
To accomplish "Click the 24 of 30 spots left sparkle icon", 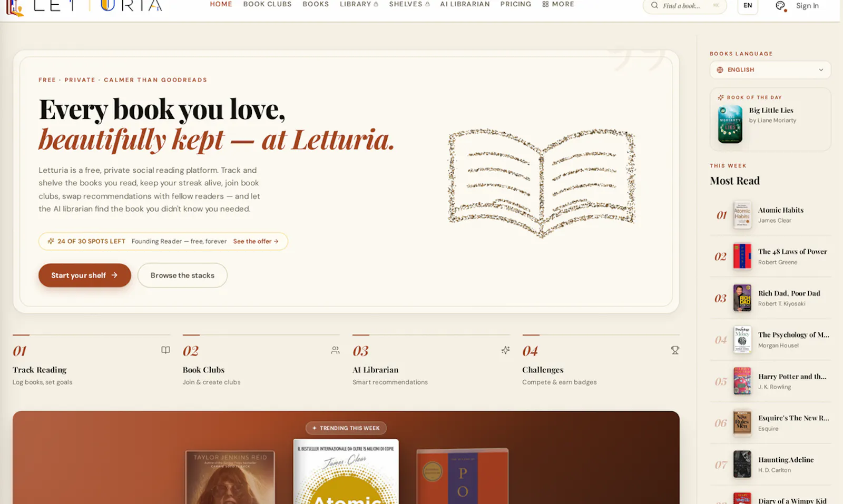I will (51, 241).
